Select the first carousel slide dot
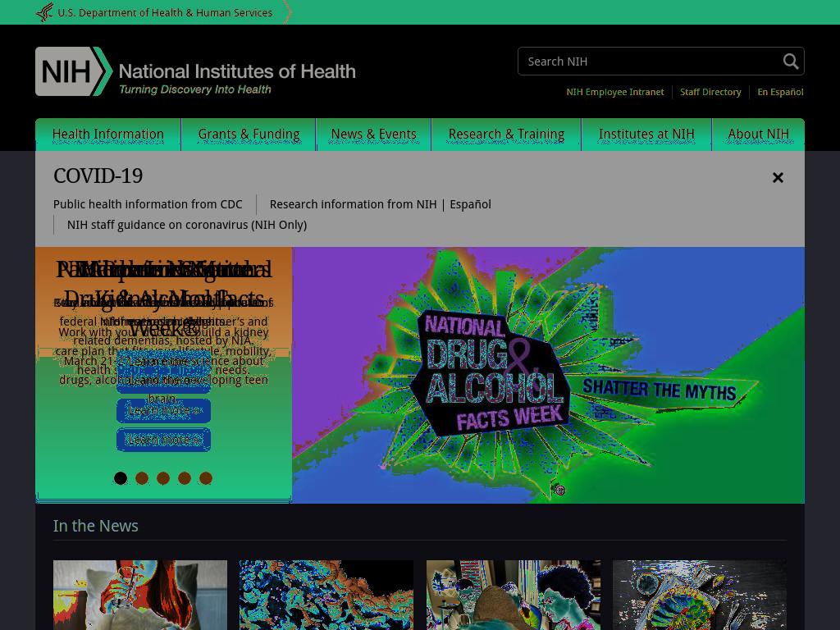The width and height of the screenshot is (840, 630). click(x=121, y=478)
